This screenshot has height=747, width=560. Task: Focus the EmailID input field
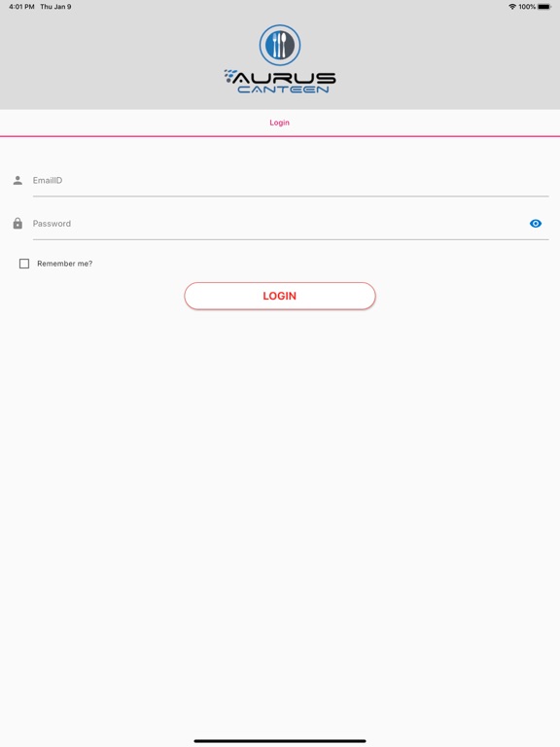(x=291, y=181)
